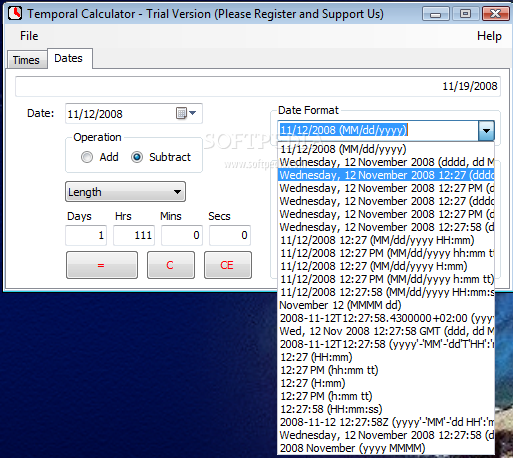Choose '11/12/2008 12:27 (MM/dd/yyyy HH:mm)' option
Screen dimensions: 513x458
pyautogui.click(x=386, y=240)
